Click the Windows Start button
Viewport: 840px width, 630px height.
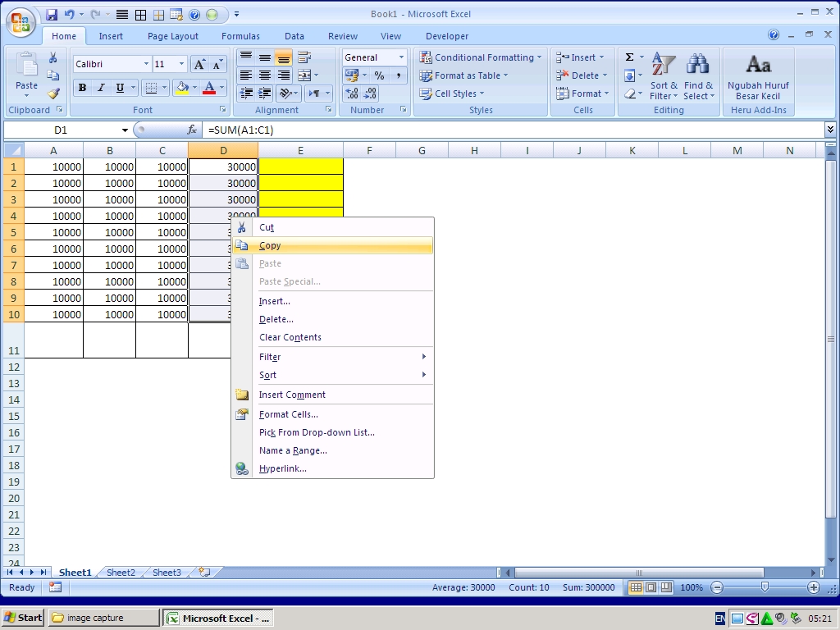[22, 618]
